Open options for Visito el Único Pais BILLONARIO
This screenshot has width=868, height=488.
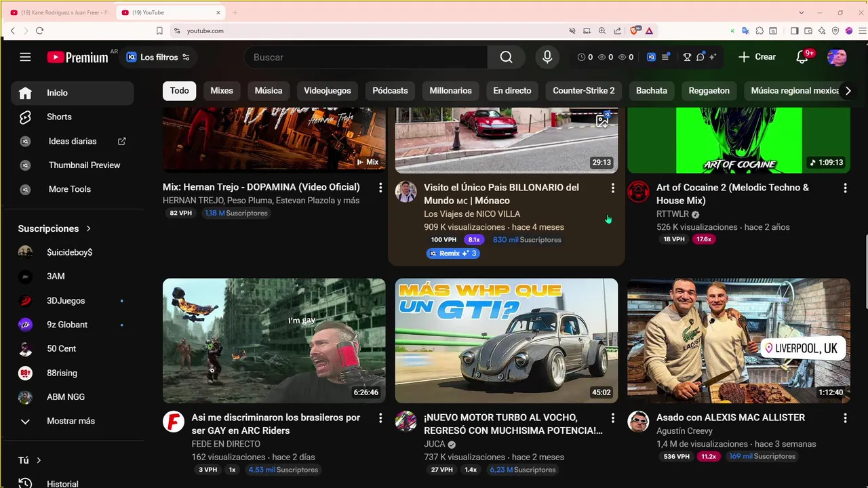click(613, 188)
